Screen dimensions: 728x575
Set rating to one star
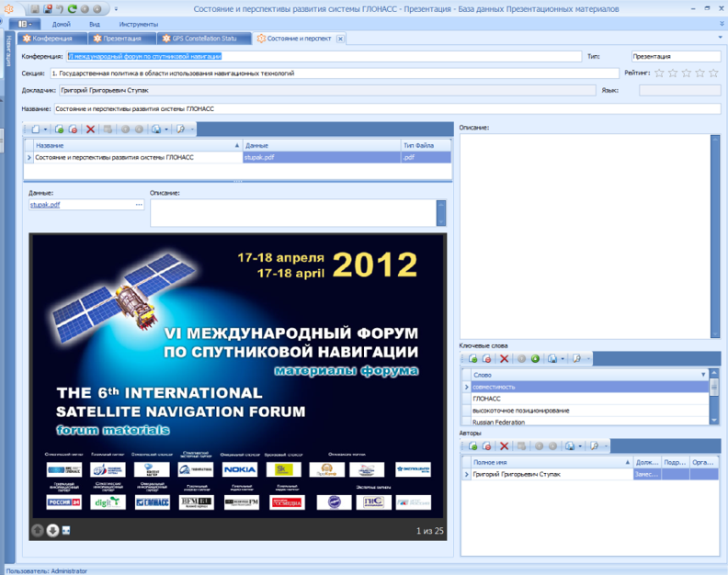click(659, 73)
